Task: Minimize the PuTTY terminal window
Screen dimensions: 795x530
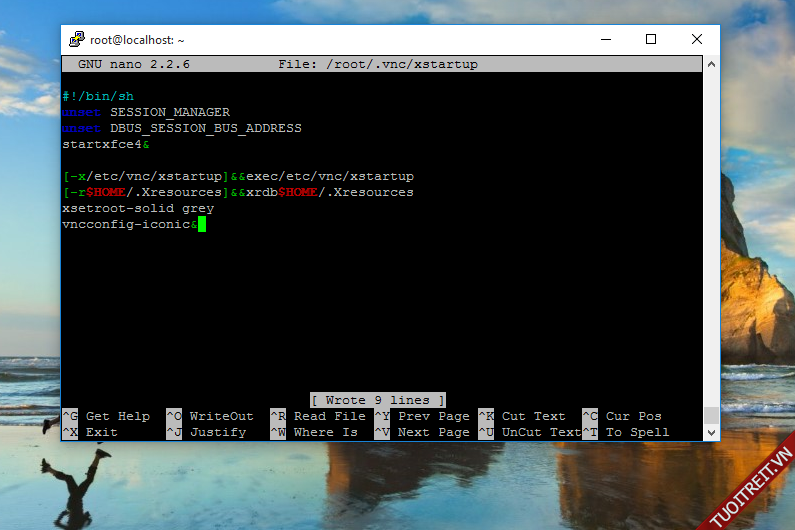Action: click(x=606, y=40)
